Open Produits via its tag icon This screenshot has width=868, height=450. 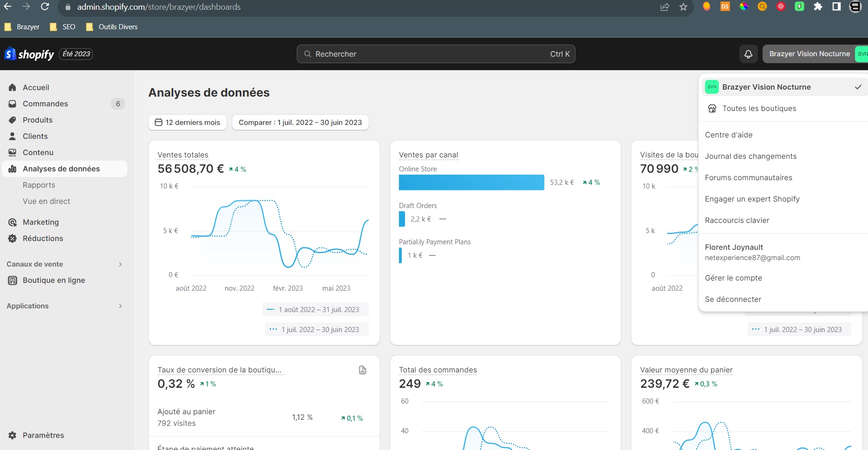coord(13,120)
